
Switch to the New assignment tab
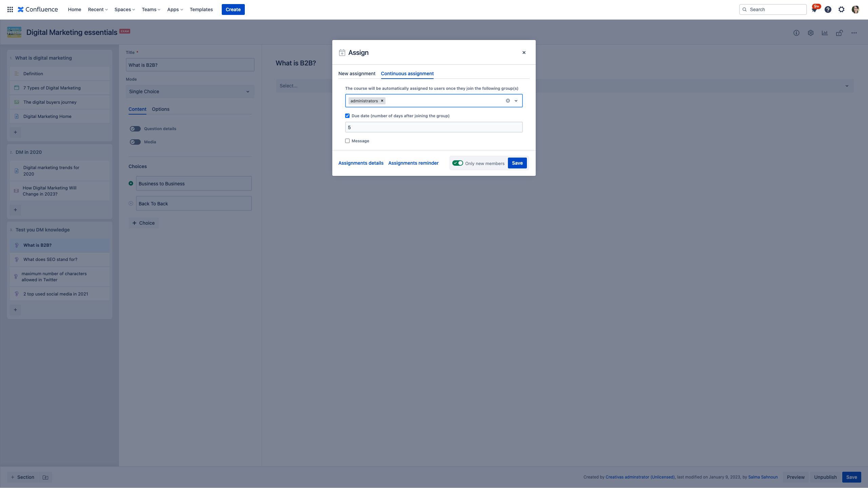(x=357, y=74)
